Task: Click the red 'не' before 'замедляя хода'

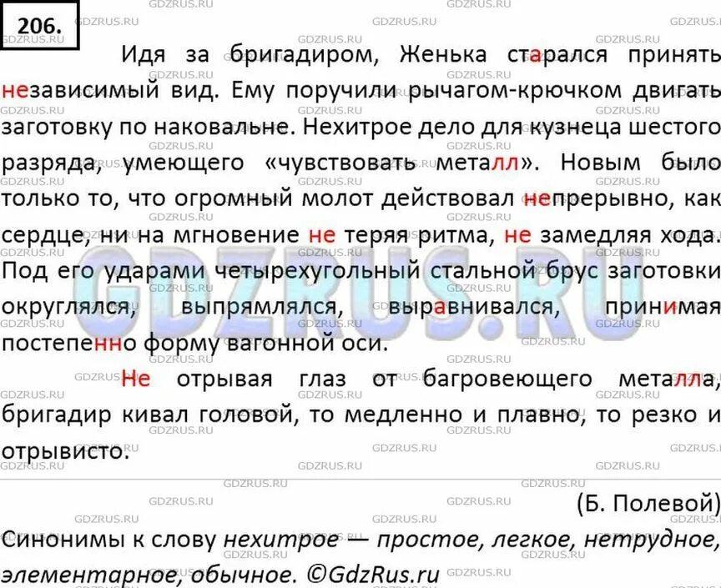Action: (x=522, y=232)
